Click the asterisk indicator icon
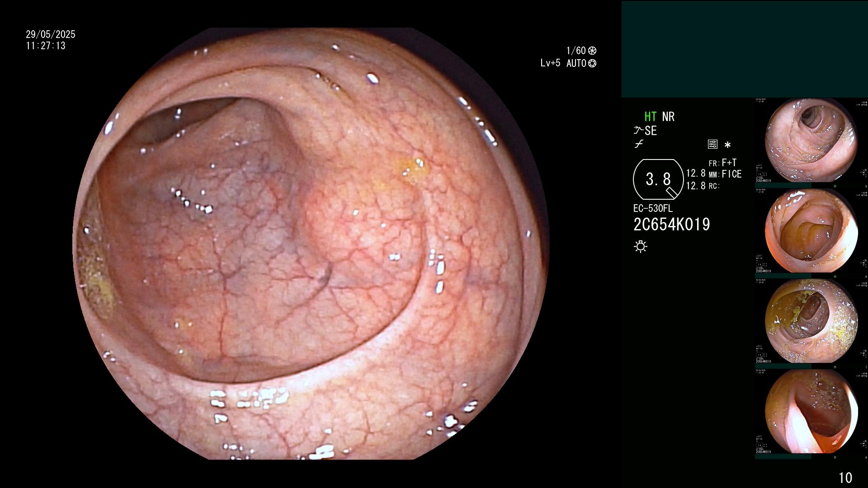868x488 pixels. point(727,145)
